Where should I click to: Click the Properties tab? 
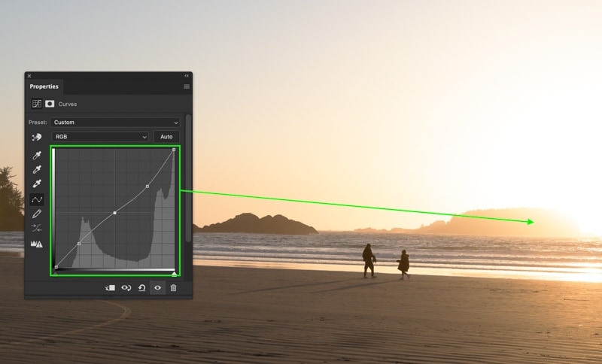(x=44, y=86)
